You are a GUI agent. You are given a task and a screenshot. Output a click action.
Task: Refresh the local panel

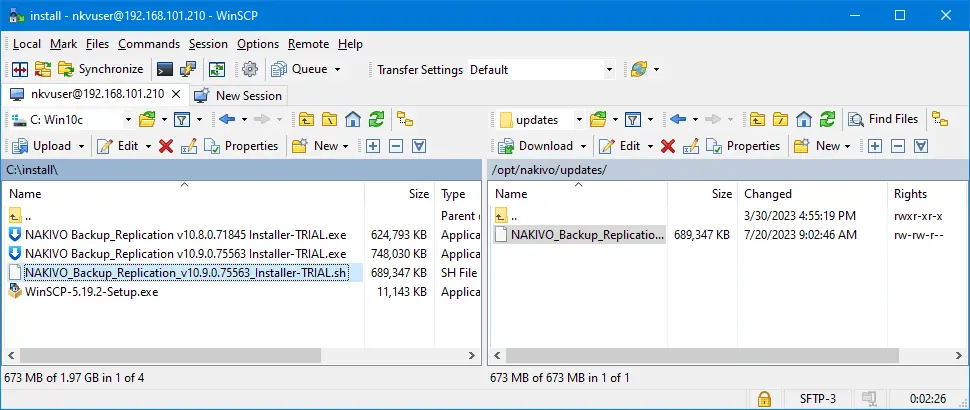point(376,119)
